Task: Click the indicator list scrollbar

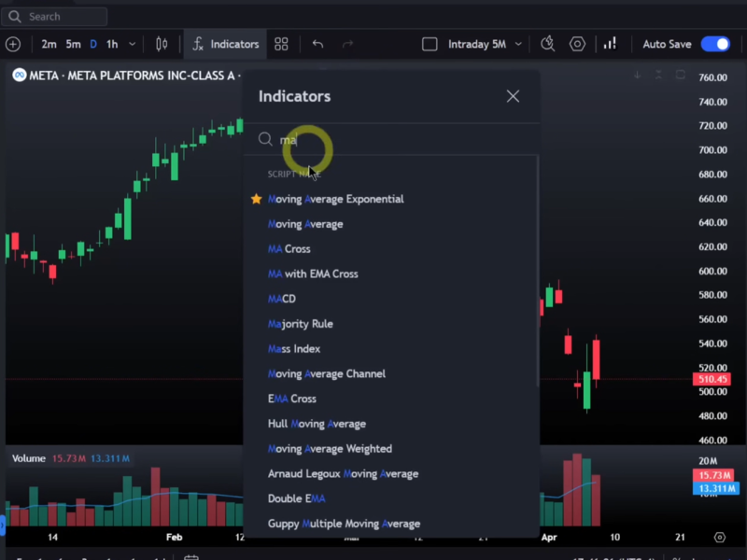Action: click(536, 280)
